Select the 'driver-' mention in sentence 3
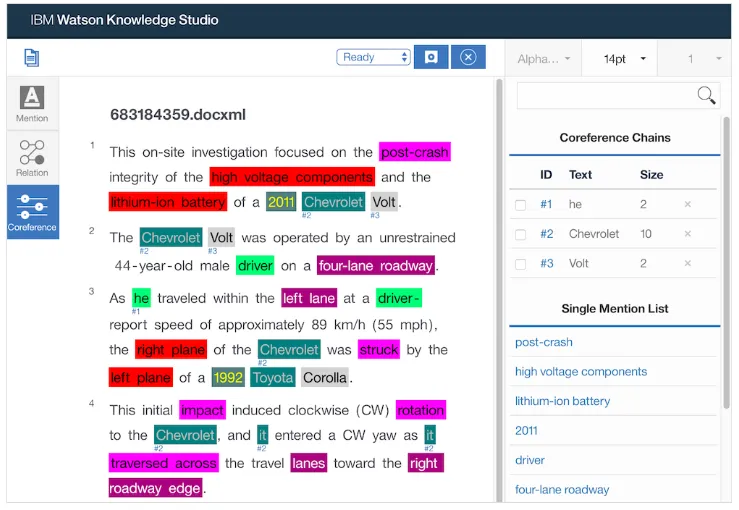 click(x=398, y=298)
